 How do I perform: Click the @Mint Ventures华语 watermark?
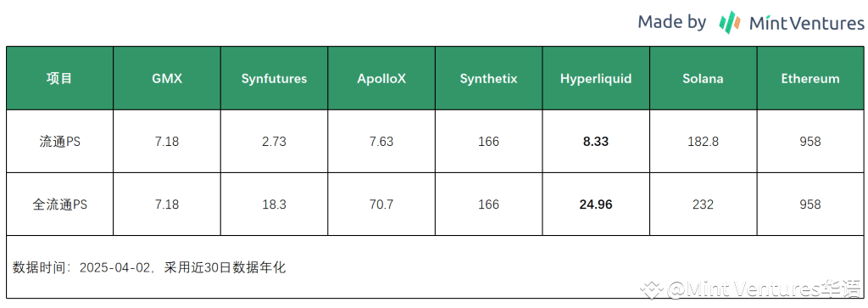tap(752, 289)
